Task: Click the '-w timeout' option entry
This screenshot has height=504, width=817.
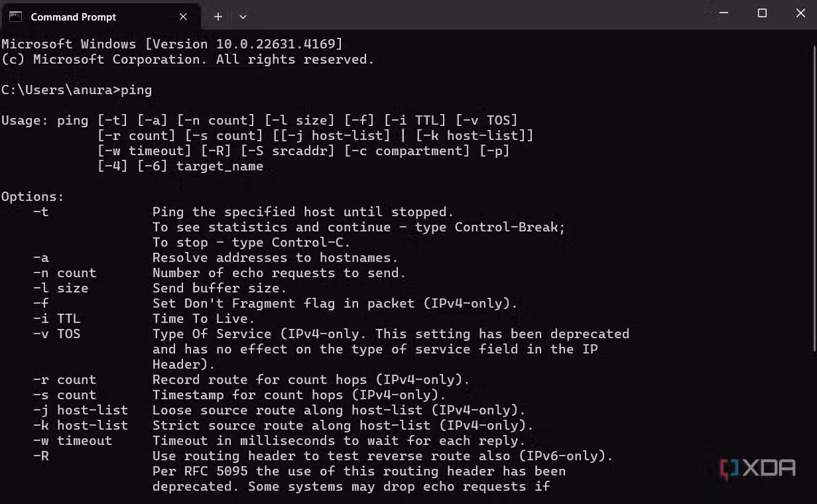Action: pos(73,441)
